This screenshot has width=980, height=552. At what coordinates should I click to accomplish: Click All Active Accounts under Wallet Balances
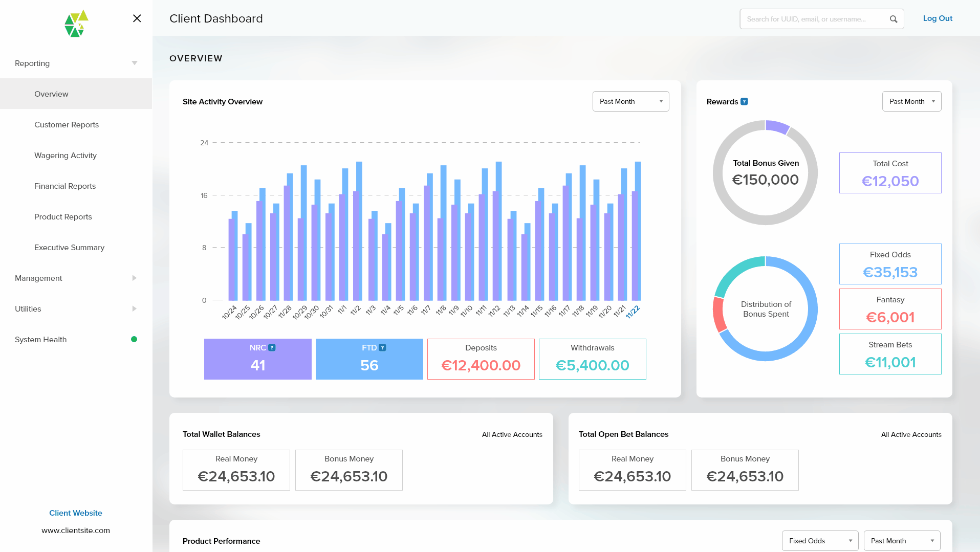click(512, 434)
